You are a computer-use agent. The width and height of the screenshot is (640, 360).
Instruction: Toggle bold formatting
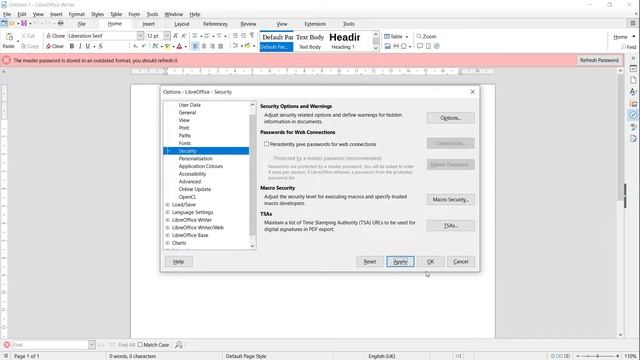click(72, 46)
